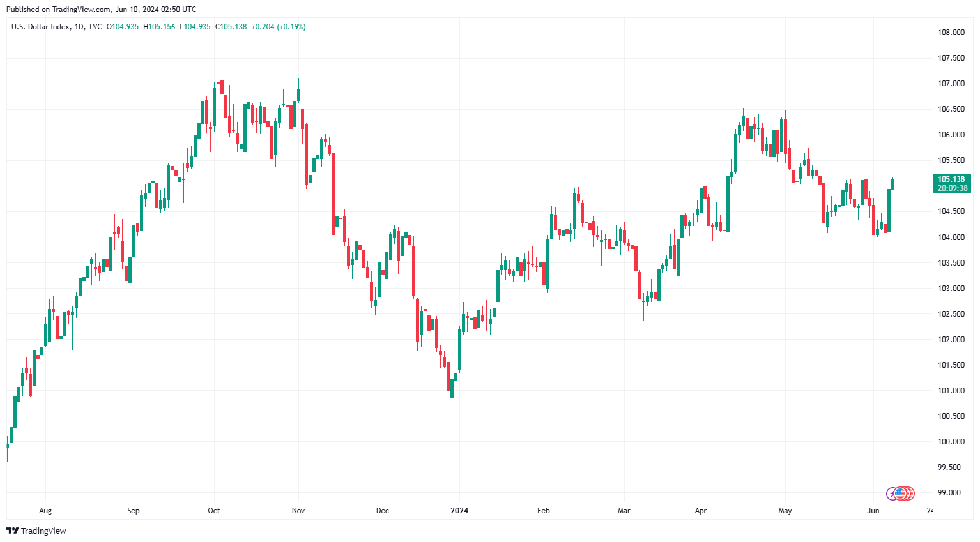This screenshot has height=542, width=980.
Task: Click the US flag economic event icon
Action: pos(901,493)
